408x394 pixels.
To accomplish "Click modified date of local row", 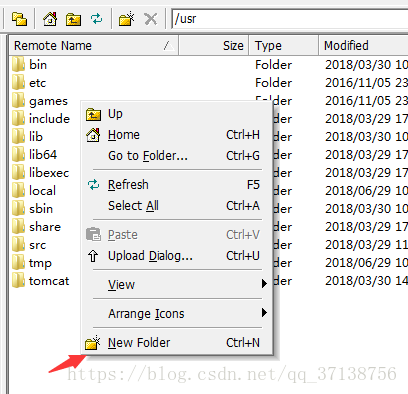I will tap(366, 191).
